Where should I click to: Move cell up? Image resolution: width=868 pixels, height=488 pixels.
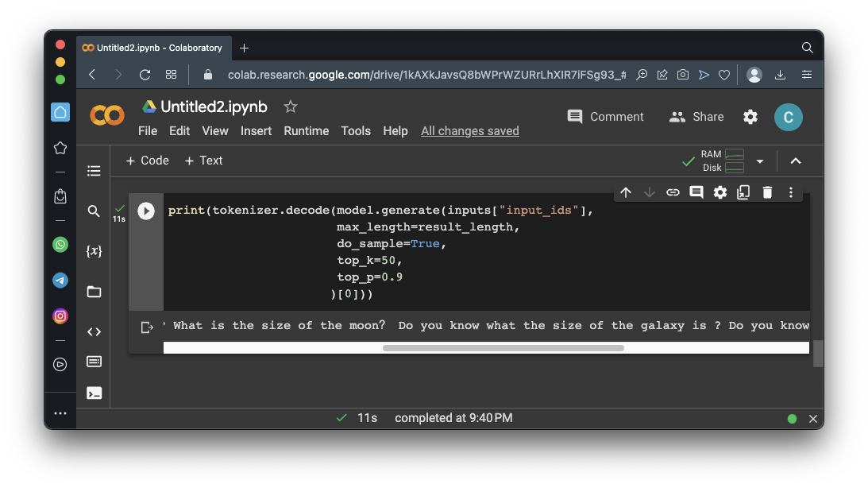point(626,192)
